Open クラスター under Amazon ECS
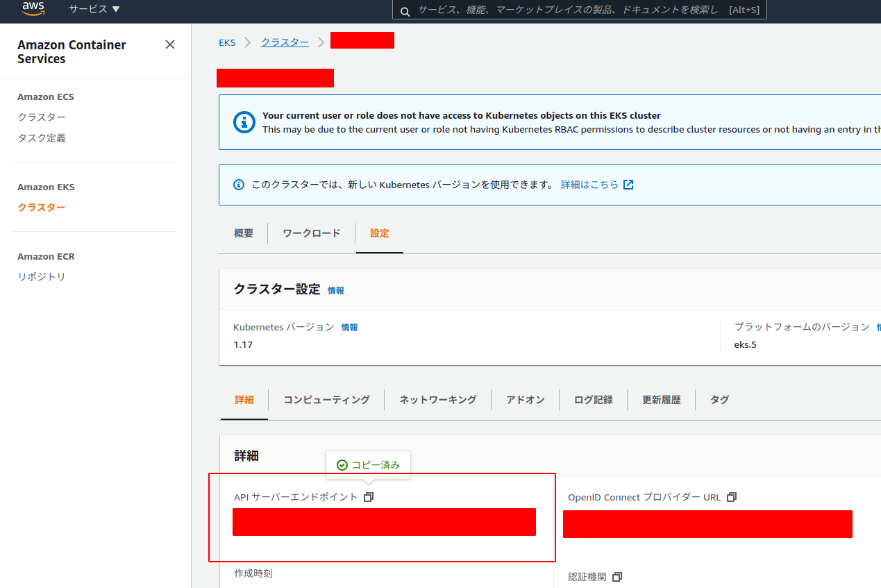Screen dimensions: 881x588 click(x=42, y=117)
